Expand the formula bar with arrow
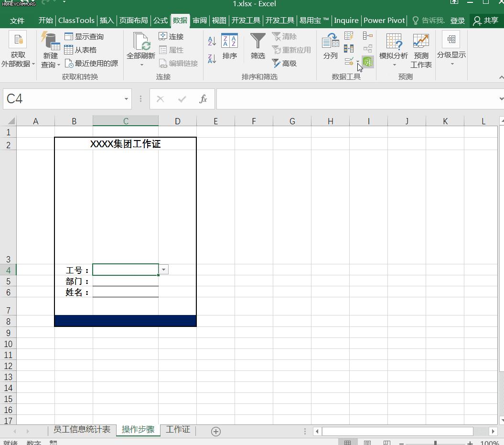Image resolution: width=504 pixels, height=445 pixels. point(501,99)
